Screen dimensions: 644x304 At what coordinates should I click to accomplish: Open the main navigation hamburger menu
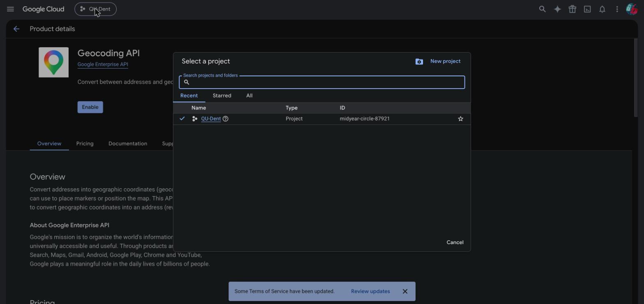(x=10, y=9)
